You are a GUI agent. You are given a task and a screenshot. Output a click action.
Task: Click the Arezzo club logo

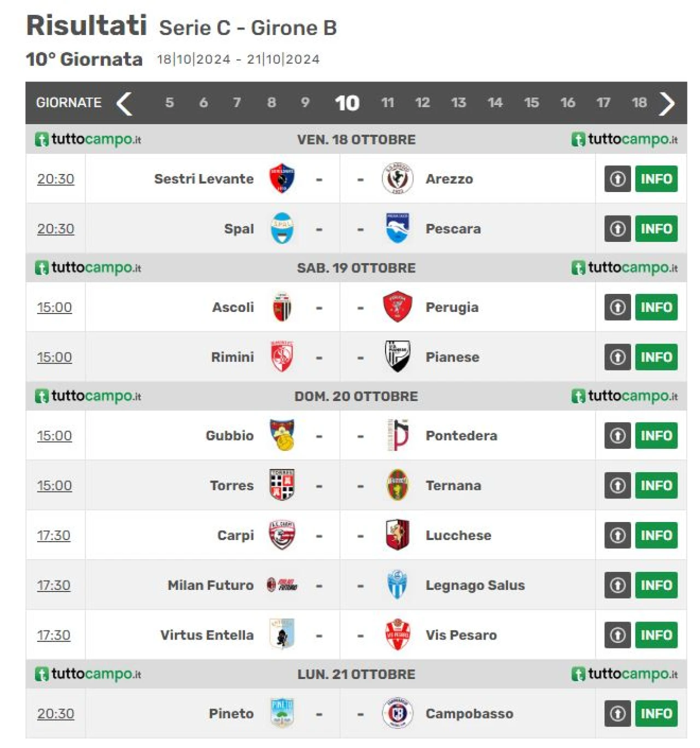coord(398,179)
